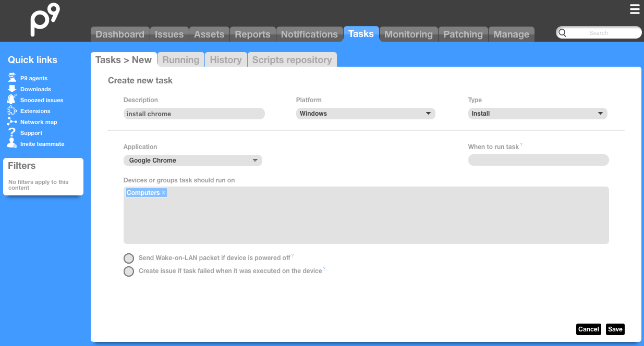The image size is (644, 346).
Task: Click inside the devices or groups box
Action: point(366,215)
